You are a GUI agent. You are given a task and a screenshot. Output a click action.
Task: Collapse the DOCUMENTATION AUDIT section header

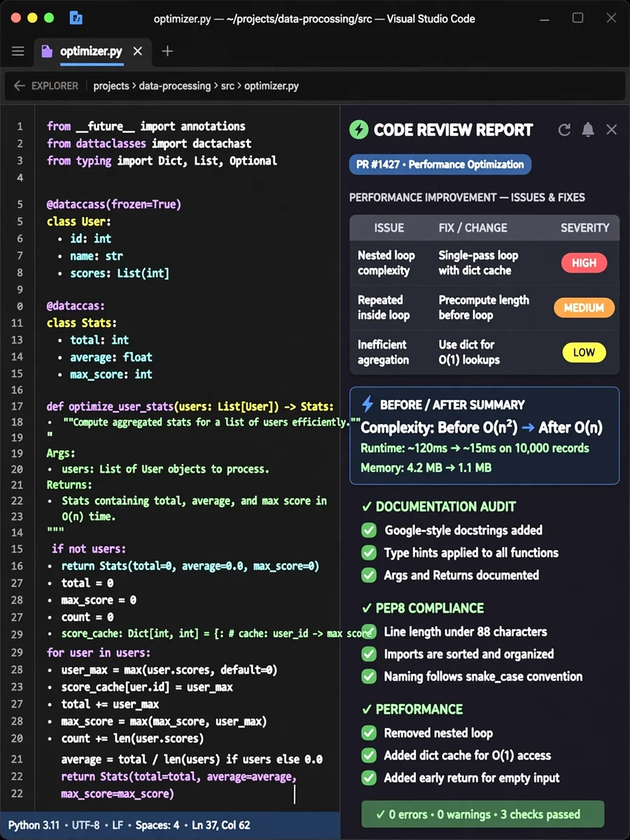point(439,507)
